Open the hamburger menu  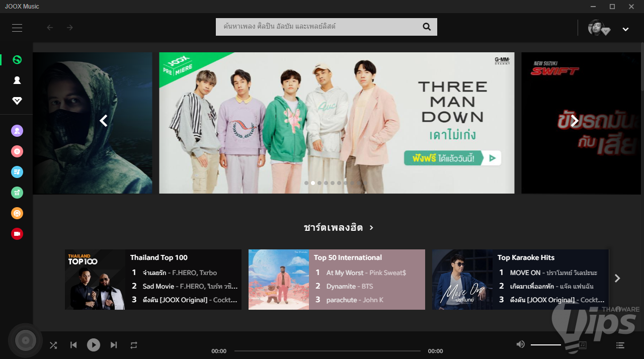click(x=17, y=28)
